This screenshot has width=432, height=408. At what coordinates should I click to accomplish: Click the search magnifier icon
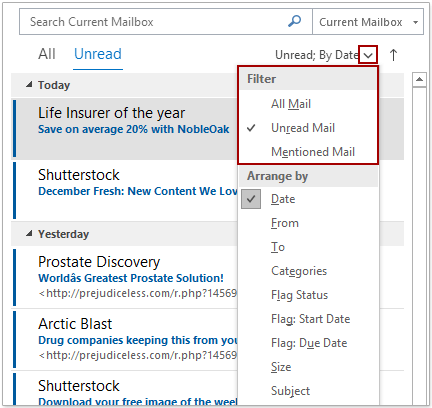click(x=294, y=21)
